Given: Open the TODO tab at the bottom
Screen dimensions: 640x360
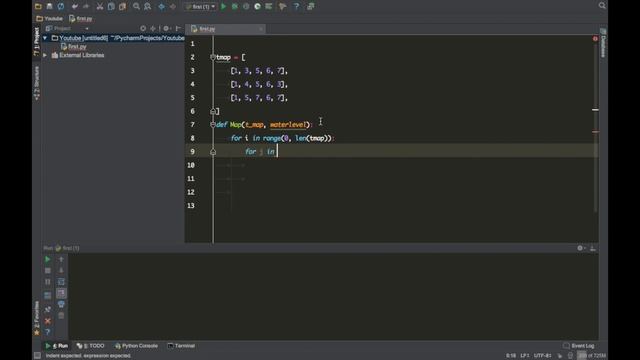Looking at the screenshot, I should coord(90,346).
